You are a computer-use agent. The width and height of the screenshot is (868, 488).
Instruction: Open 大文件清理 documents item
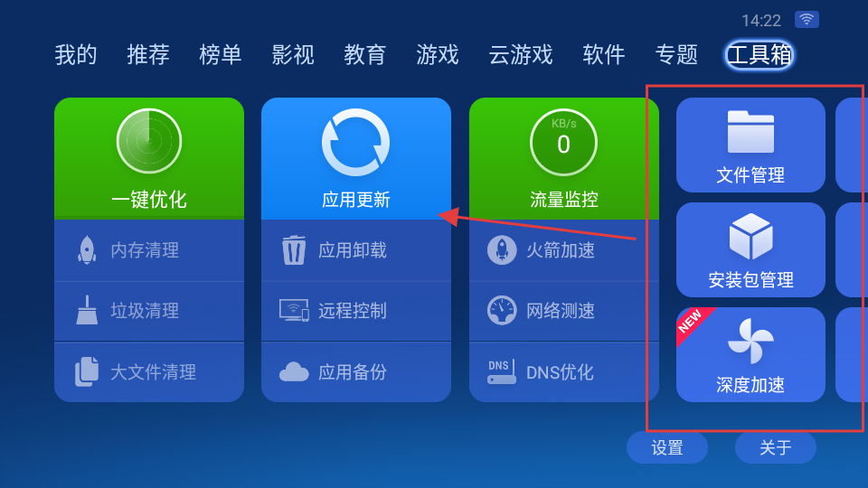point(149,371)
